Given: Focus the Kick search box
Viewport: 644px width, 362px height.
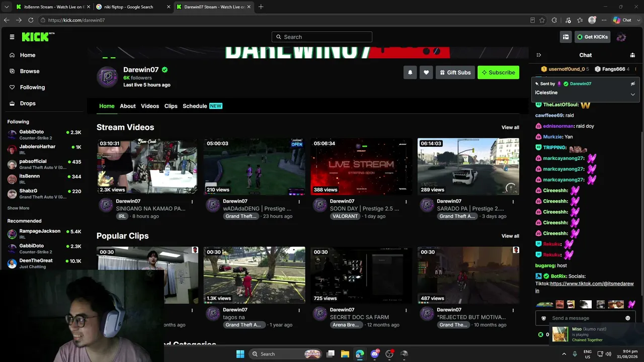Looking at the screenshot, I should (322, 37).
